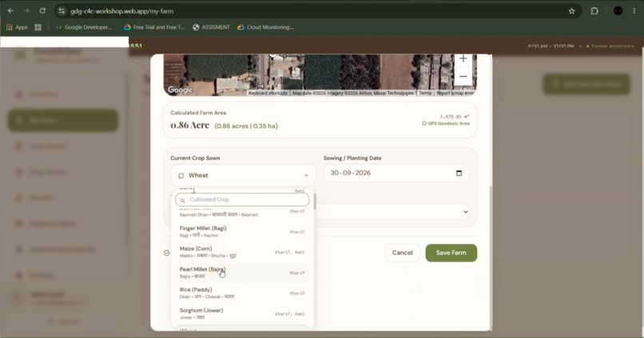Click the 3,479.85 m² area text
The width and height of the screenshot is (644, 338).
tap(455, 117)
